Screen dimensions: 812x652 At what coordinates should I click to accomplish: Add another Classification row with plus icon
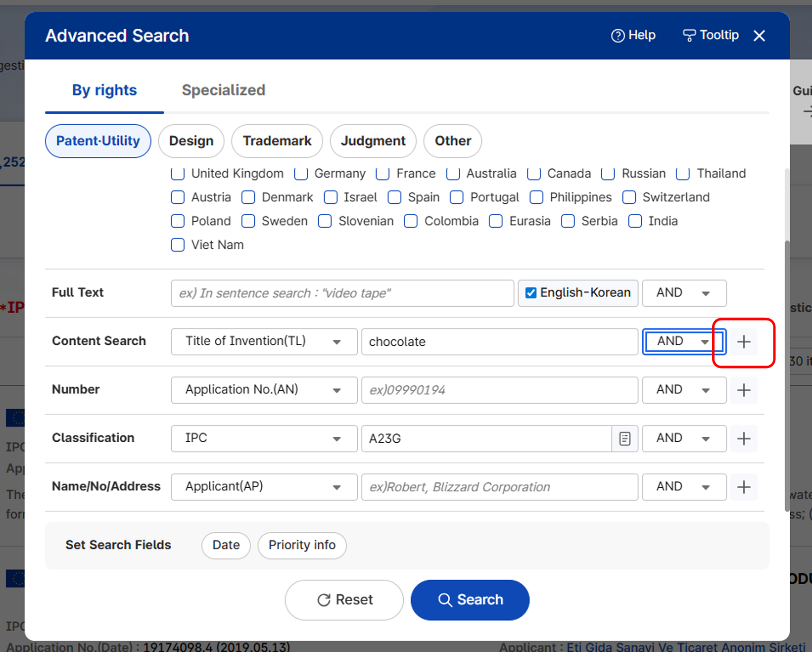[744, 439]
